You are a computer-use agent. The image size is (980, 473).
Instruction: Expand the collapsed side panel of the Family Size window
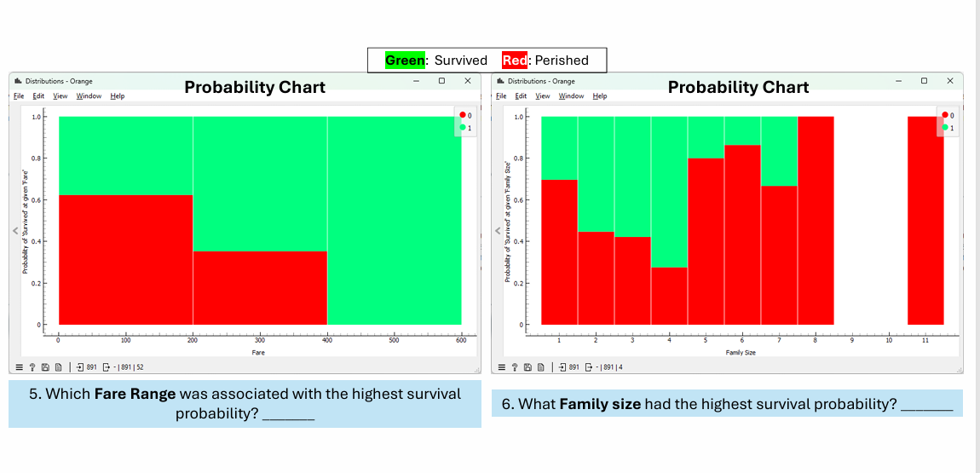499,231
